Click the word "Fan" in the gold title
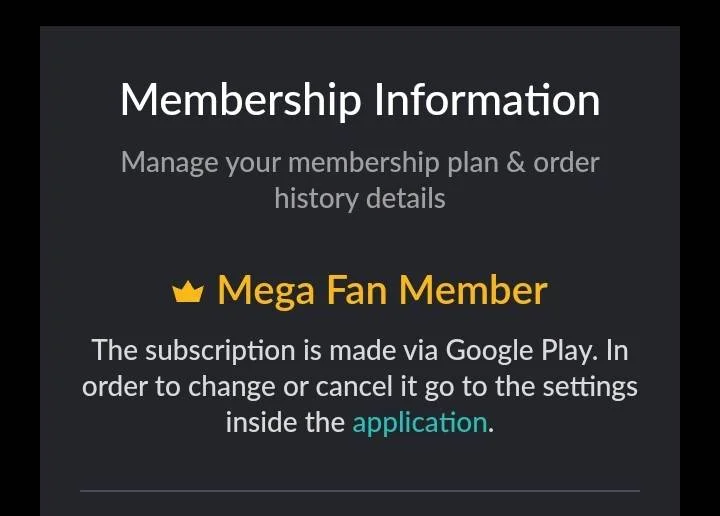Viewport: 720px width, 516px height. [357, 290]
